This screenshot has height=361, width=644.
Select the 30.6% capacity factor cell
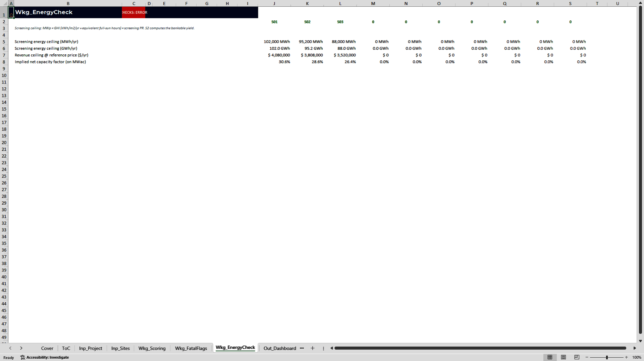tap(274, 62)
